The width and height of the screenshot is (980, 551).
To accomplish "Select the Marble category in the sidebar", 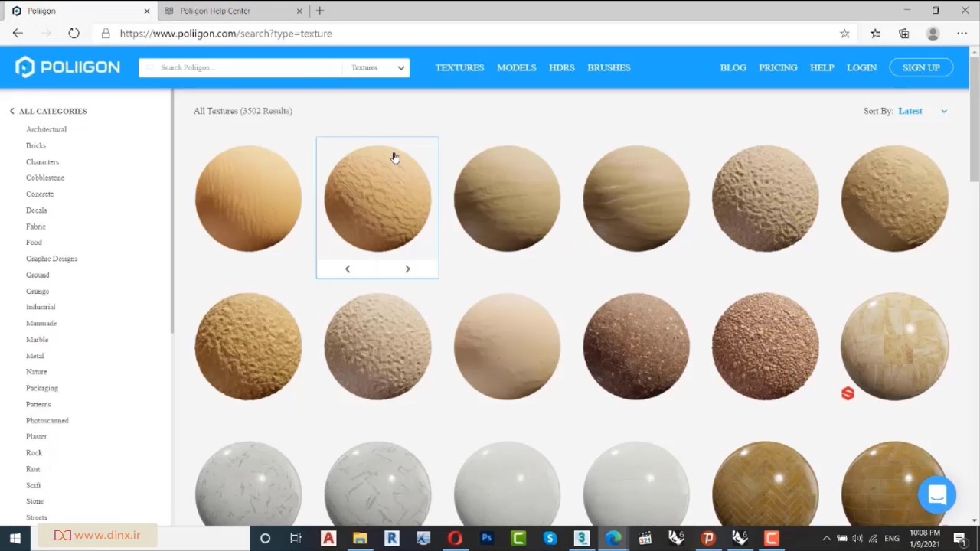I will coord(37,339).
